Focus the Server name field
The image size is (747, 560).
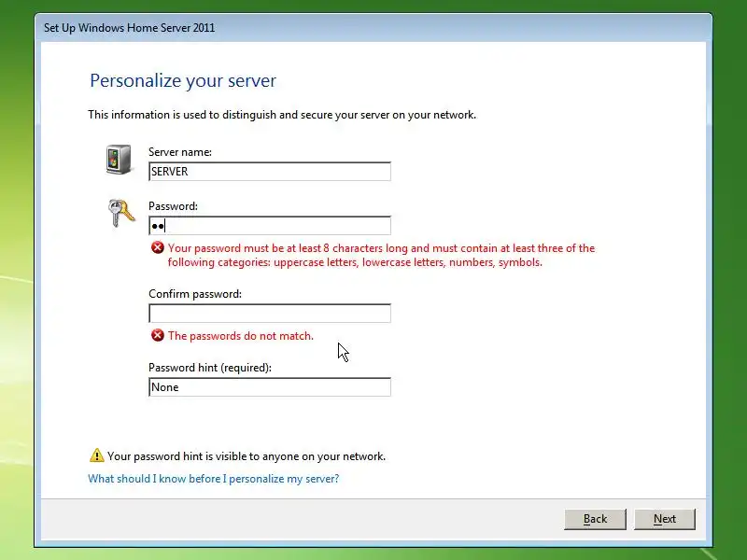pos(270,172)
